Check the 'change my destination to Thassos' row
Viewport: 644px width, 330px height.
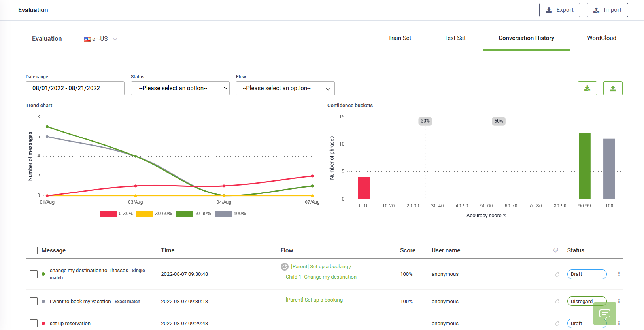[x=34, y=274]
